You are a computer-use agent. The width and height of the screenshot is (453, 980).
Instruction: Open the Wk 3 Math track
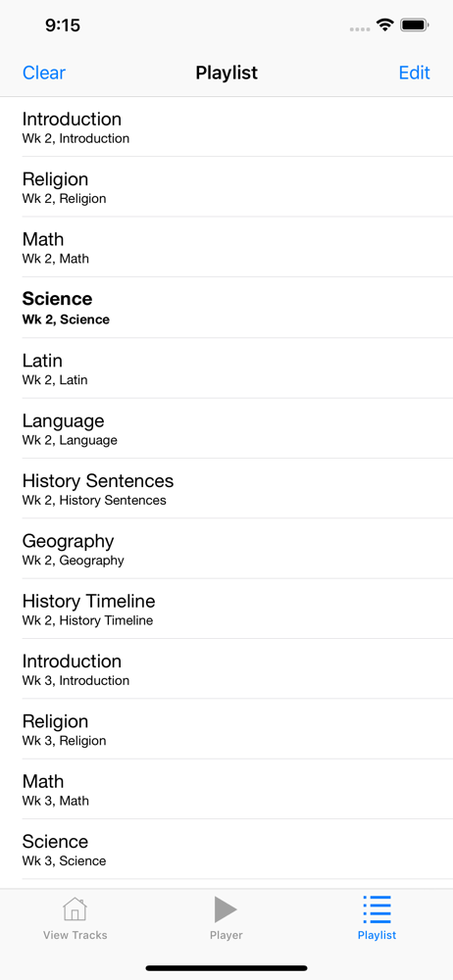tap(226, 789)
